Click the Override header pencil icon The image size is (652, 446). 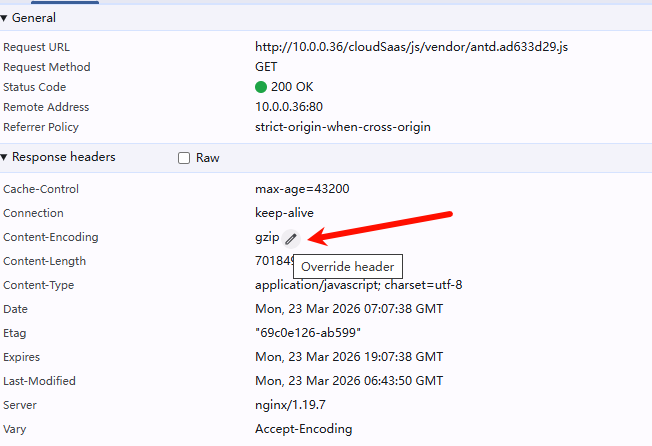(291, 239)
